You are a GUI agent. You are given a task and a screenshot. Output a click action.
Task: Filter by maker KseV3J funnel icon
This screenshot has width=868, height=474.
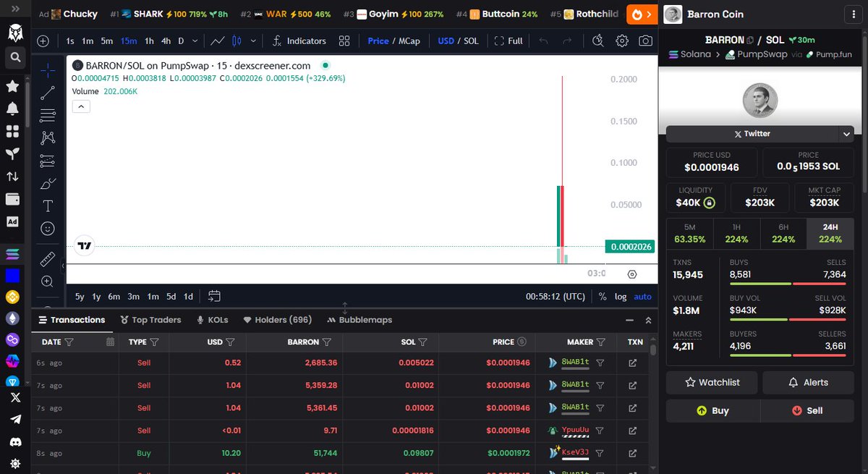600,453
